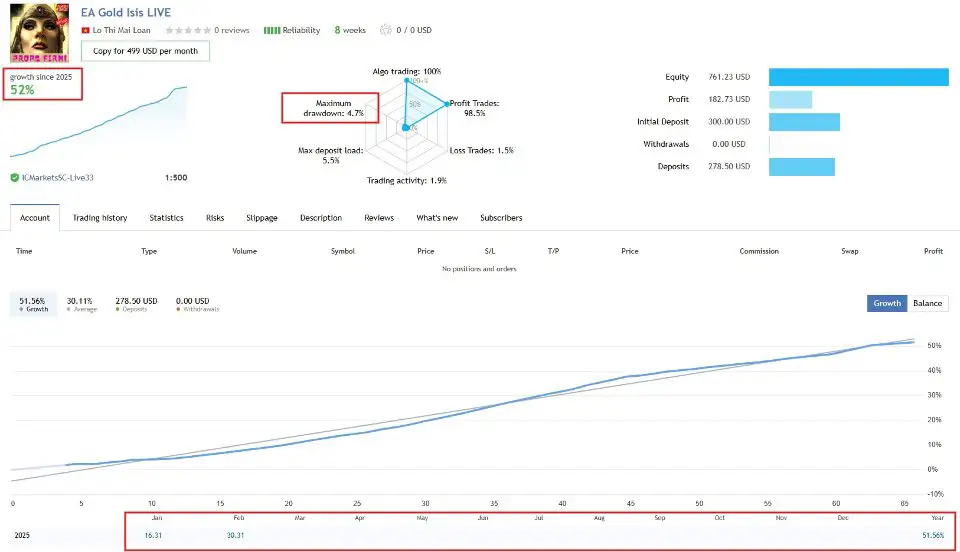
Task: Click the green Reliability bars icon
Action: (x=271, y=30)
